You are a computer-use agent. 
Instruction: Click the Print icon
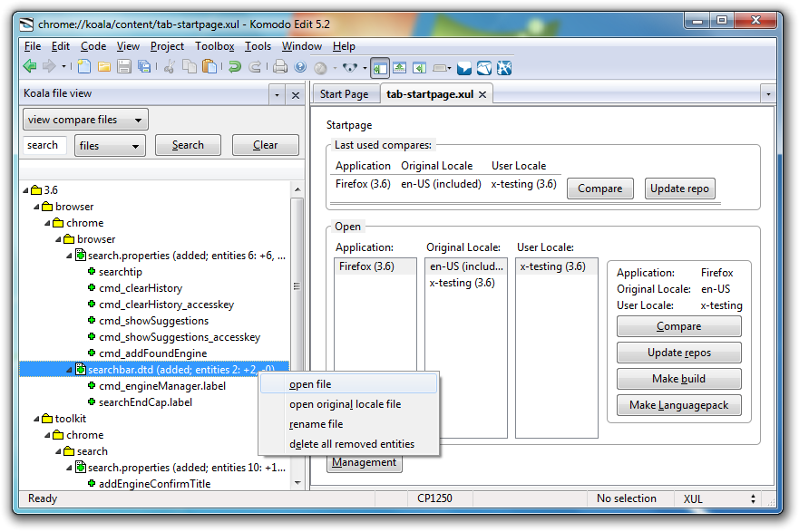pos(280,67)
